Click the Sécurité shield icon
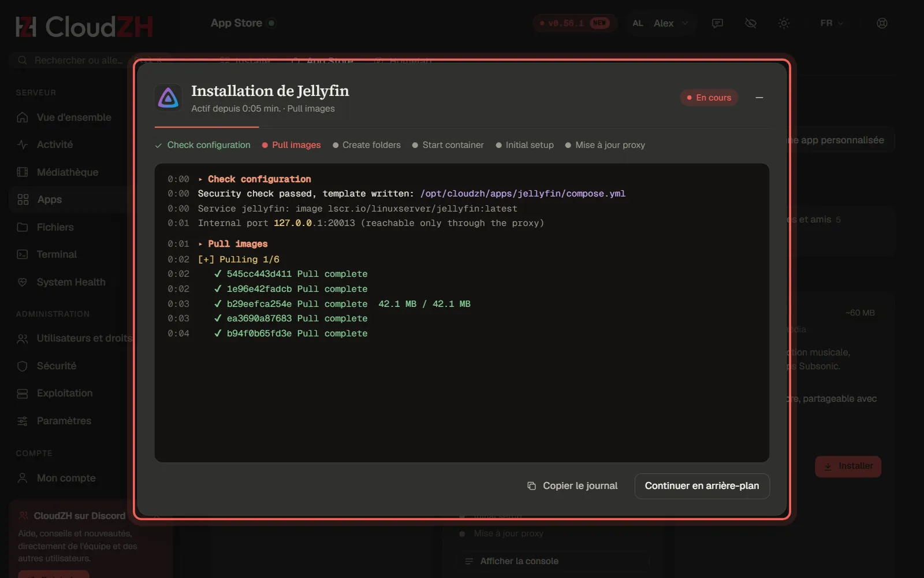The height and width of the screenshot is (578, 924). point(23,366)
